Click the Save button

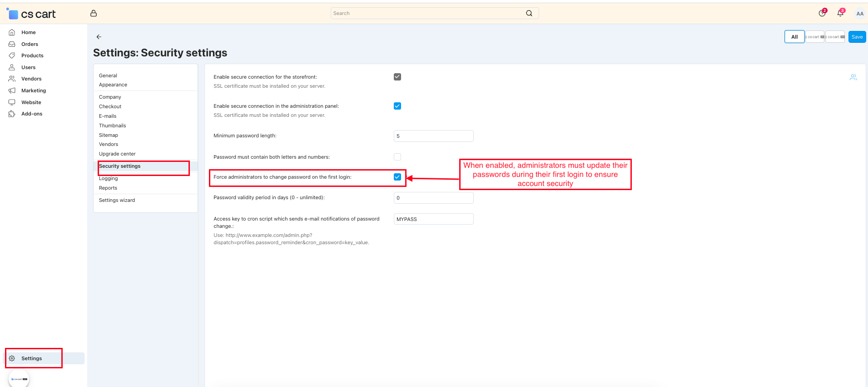click(x=857, y=37)
